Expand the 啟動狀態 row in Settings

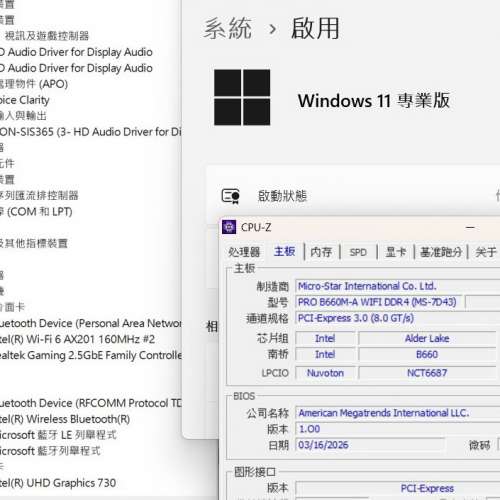[353, 196]
